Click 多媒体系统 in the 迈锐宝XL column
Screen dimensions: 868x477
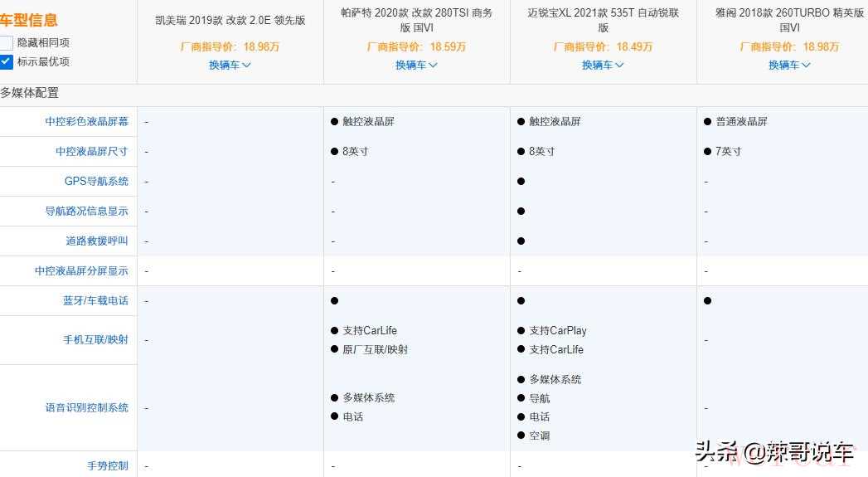[555, 379]
